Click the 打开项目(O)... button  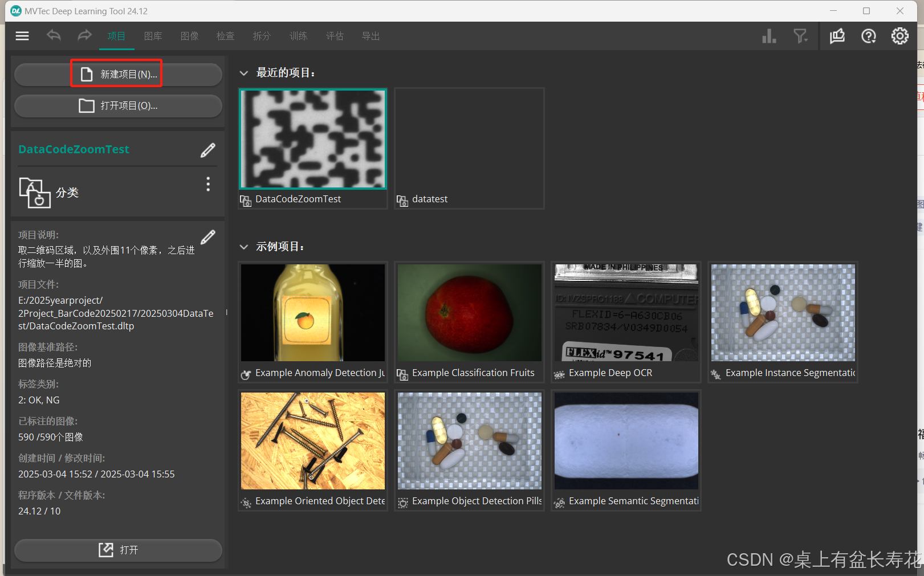click(118, 105)
